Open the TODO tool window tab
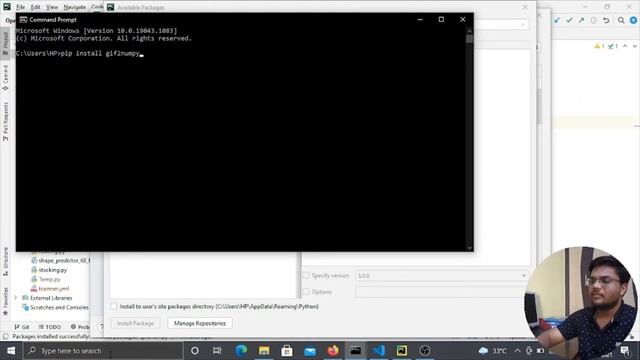The height and width of the screenshot is (360, 640). tap(50, 327)
